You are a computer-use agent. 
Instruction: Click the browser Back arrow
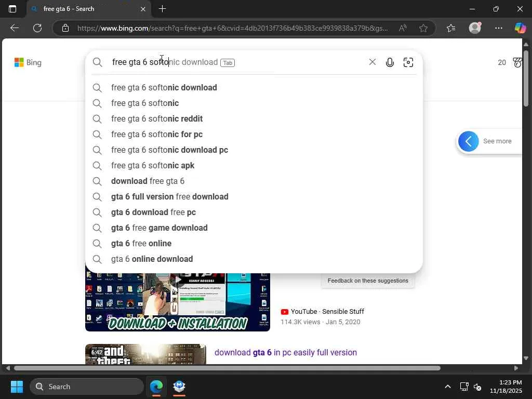(x=14, y=28)
